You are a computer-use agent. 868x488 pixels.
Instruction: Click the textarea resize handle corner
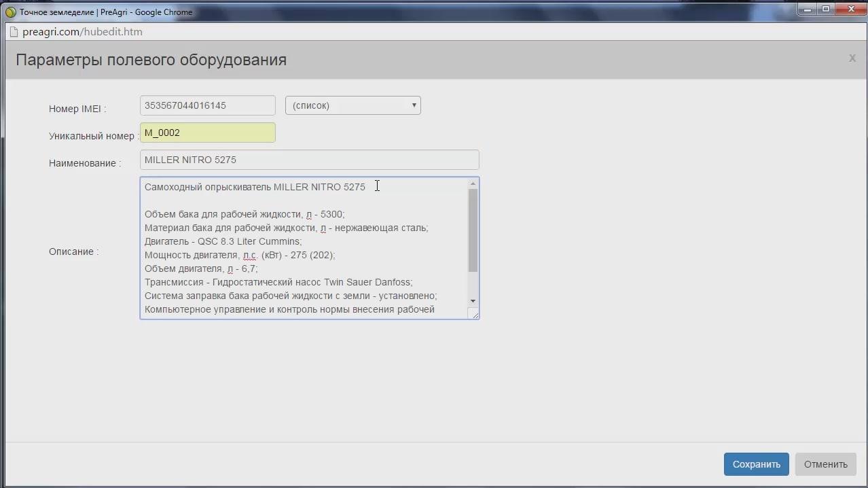coord(475,314)
